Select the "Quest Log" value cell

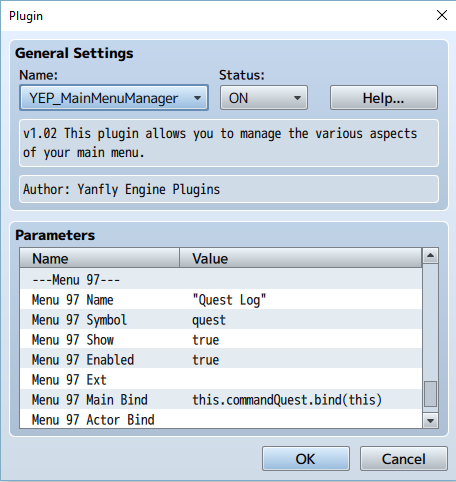pos(301,300)
